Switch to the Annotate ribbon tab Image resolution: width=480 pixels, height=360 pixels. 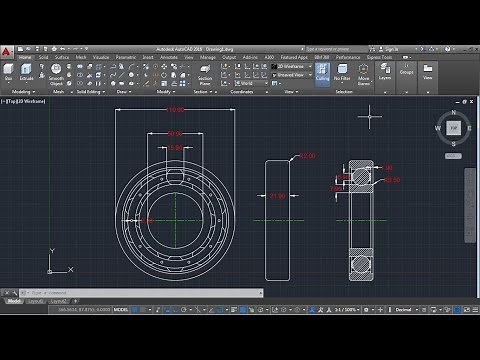[169, 57]
